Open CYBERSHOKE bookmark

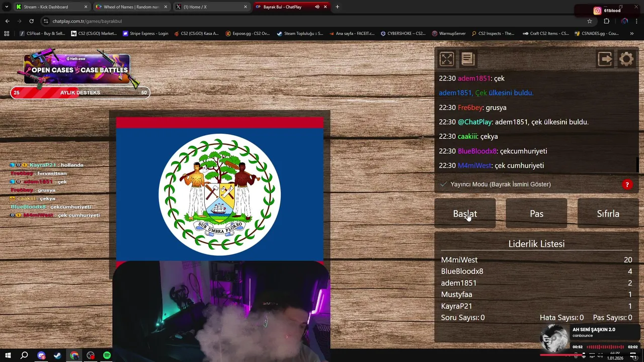coord(404,34)
